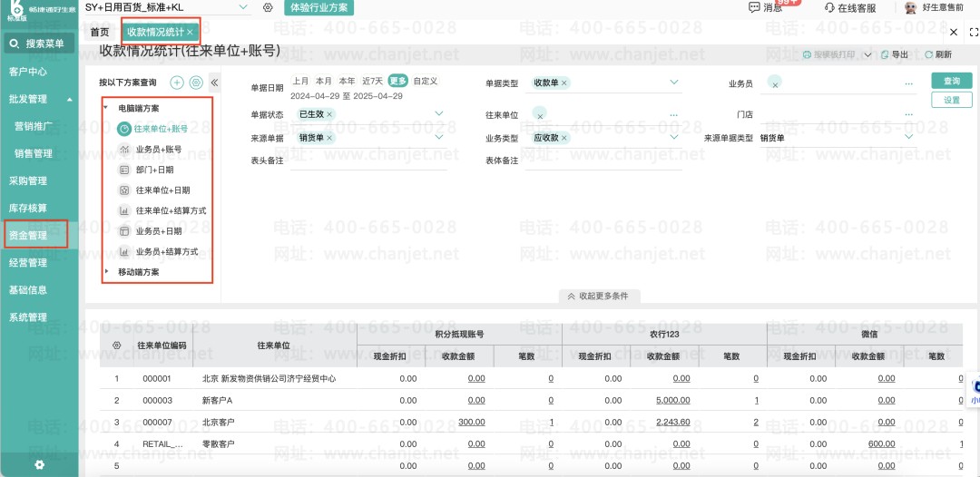Click the table column settings gear icon
The width and height of the screenshot is (980, 477).
pos(116,346)
